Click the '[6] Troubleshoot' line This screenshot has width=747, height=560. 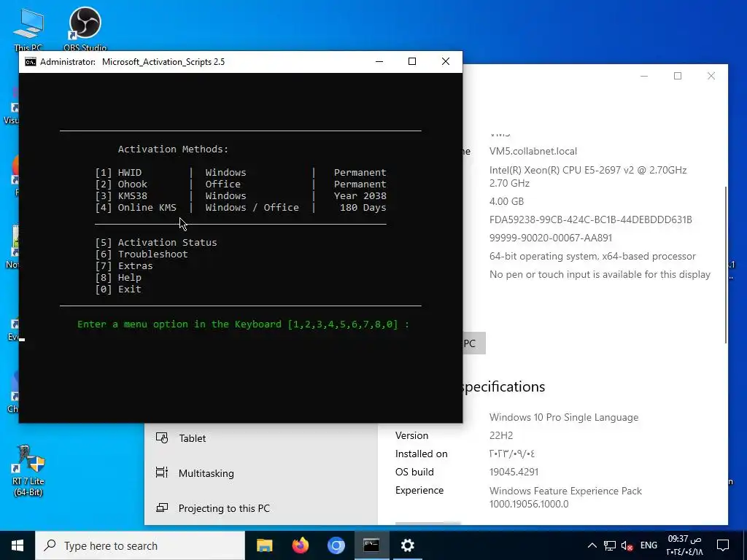(142, 254)
